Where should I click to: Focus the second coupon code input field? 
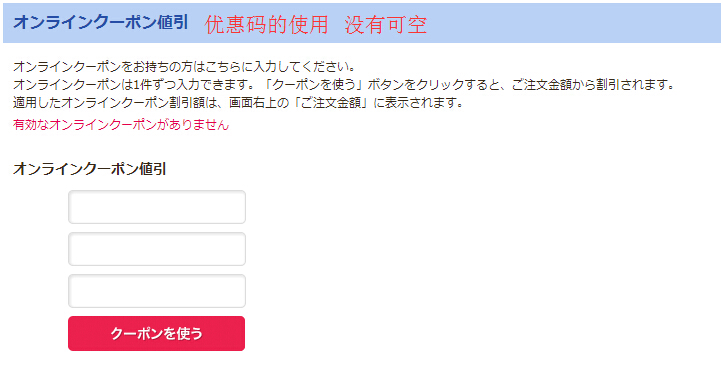(157, 249)
